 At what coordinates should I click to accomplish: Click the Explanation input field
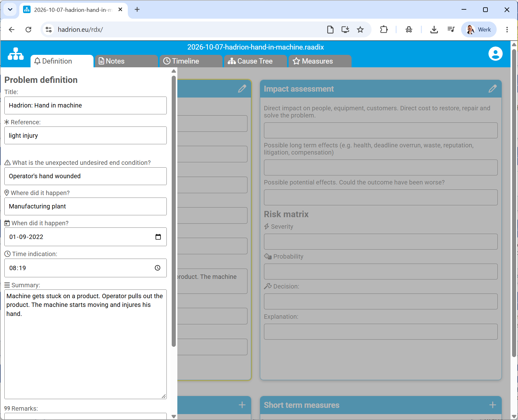pyautogui.click(x=381, y=332)
